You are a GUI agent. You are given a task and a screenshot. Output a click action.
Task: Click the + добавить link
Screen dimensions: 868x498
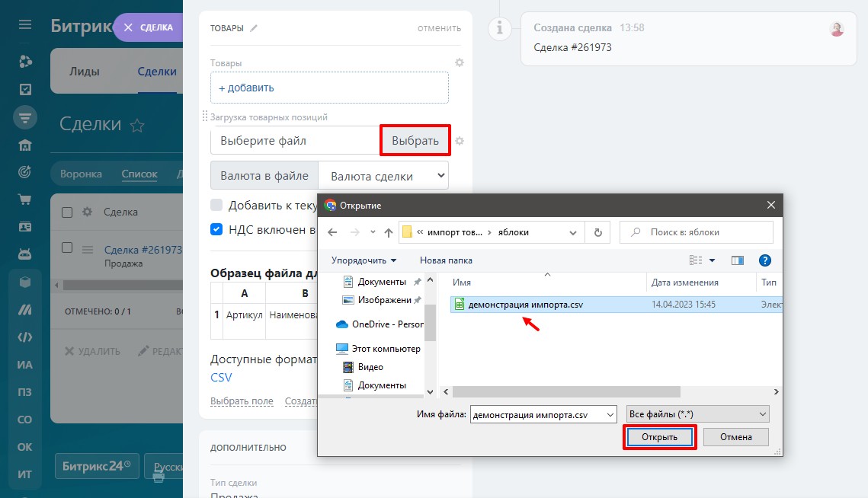(246, 88)
